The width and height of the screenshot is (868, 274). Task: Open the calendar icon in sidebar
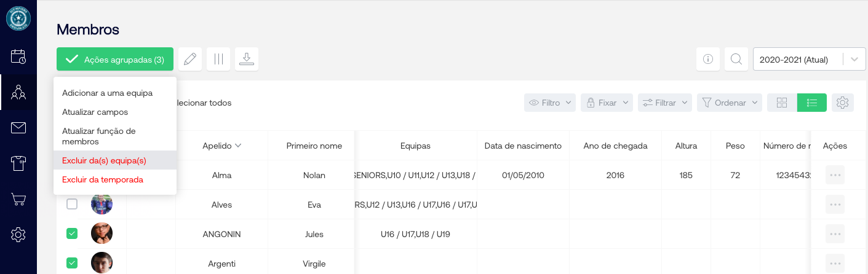[18, 57]
